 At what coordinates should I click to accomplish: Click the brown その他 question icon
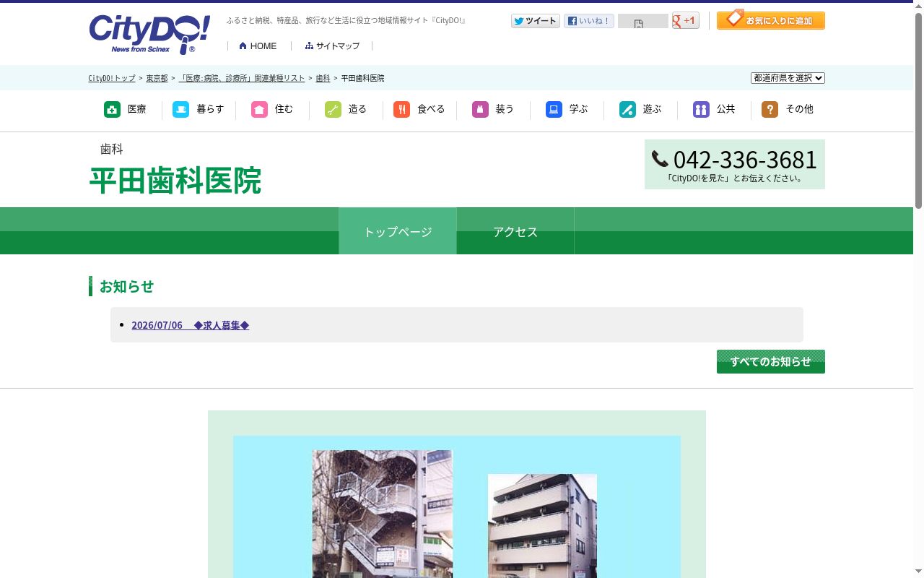770,109
